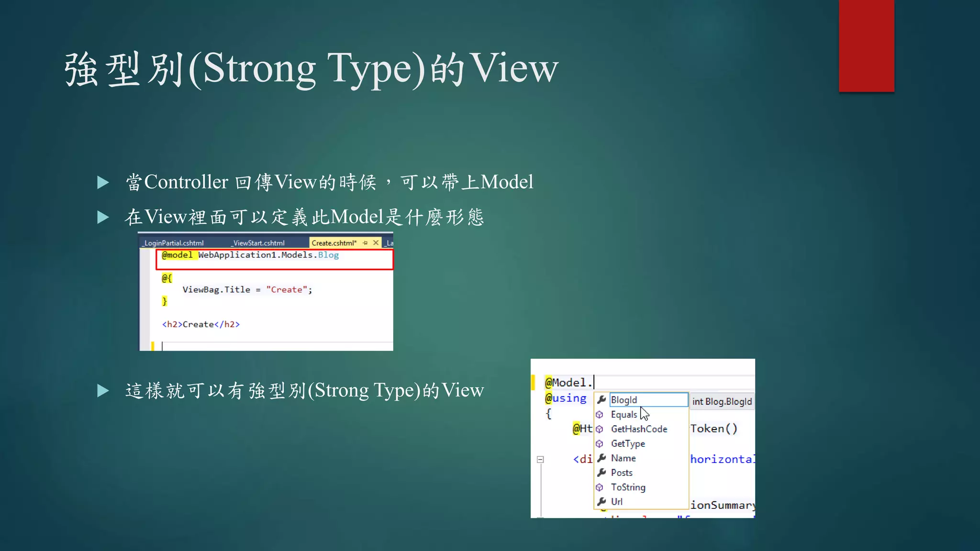Click the @using keyword
The image size is (980, 551).
[566, 398]
